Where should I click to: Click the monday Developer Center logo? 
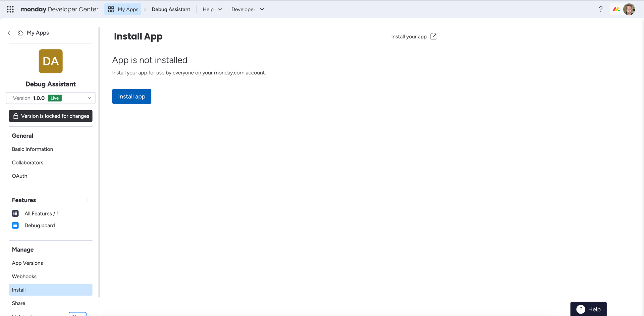coord(60,9)
